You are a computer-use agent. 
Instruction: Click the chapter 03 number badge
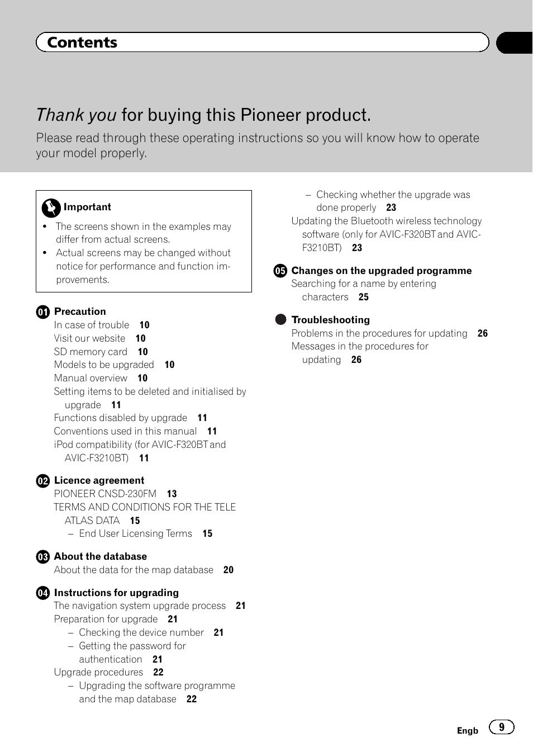click(43, 557)
